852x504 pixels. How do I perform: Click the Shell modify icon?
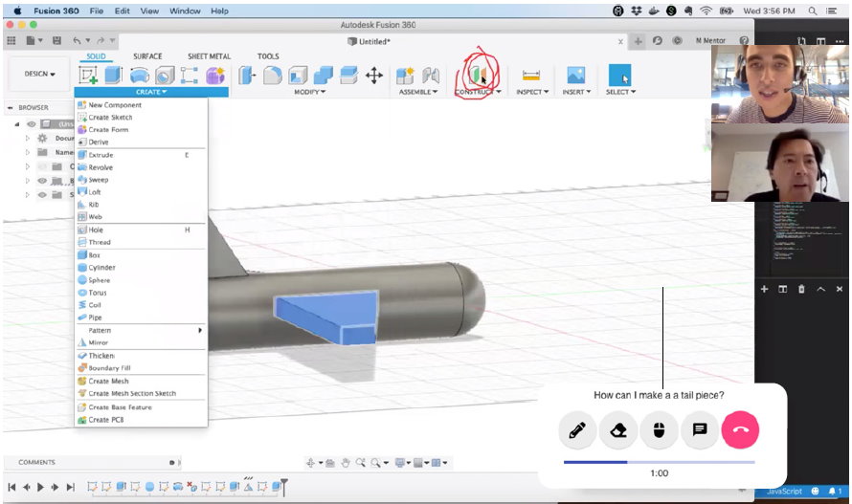point(298,75)
